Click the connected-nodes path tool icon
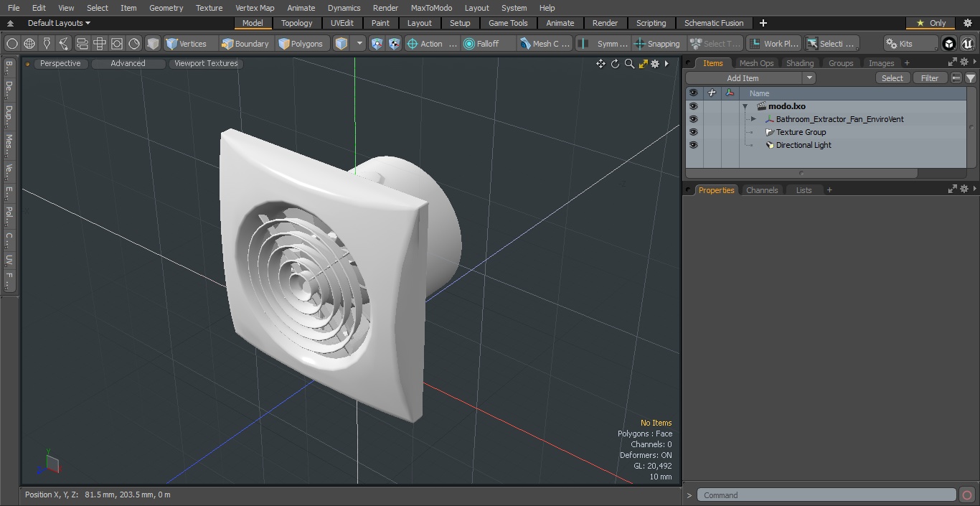 click(64, 44)
